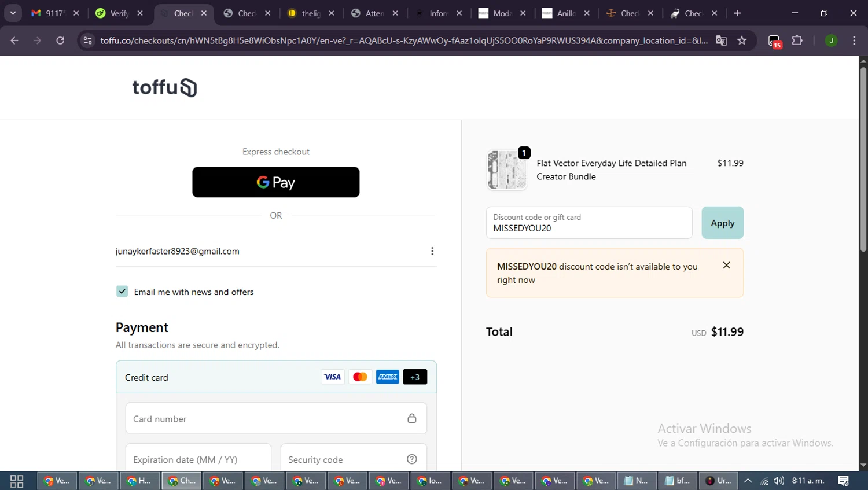Screen dimensions: 868x490
Task: Switch to the Anillo tab
Action: coord(560,13)
